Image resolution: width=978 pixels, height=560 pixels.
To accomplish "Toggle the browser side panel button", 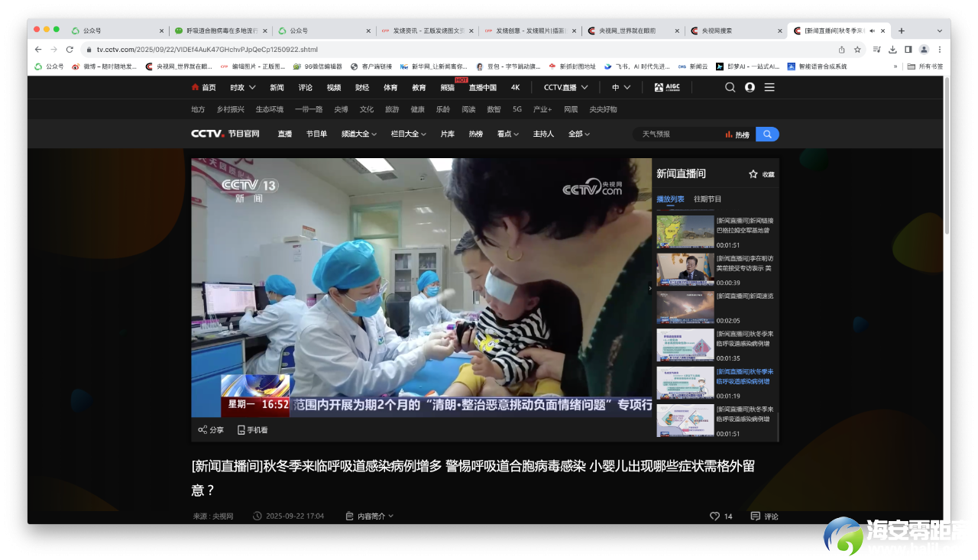I will click(908, 50).
